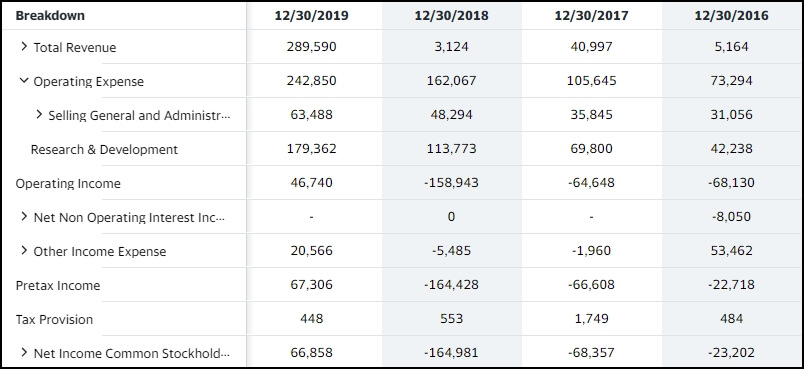Click the Tax Provision row label
804x369 pixels.
click(x=54, y=319)
